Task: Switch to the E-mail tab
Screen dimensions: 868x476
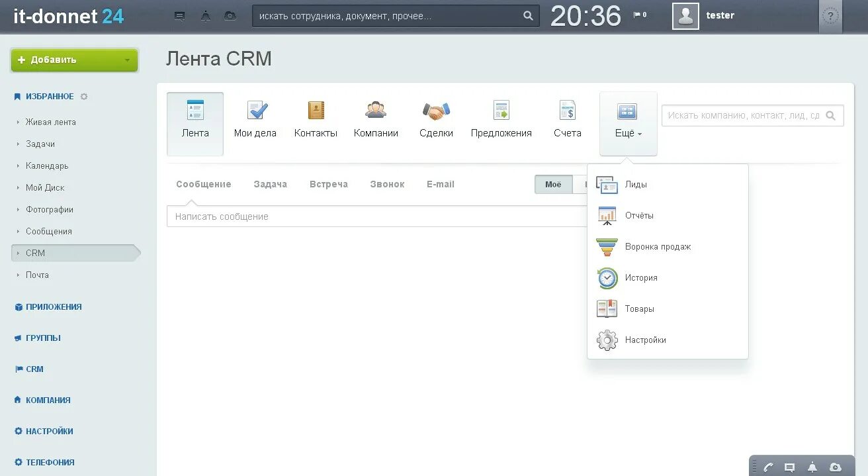Action: [441, 185]
